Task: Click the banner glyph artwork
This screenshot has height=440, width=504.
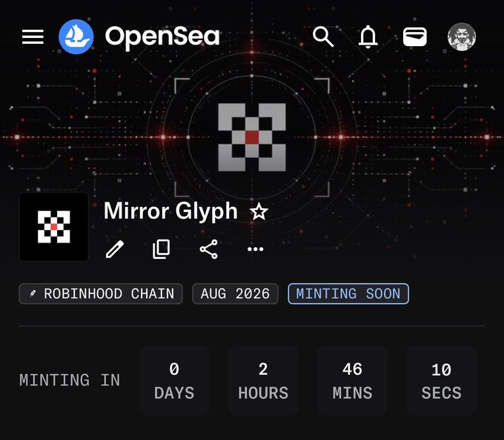Action: point(252,137)
